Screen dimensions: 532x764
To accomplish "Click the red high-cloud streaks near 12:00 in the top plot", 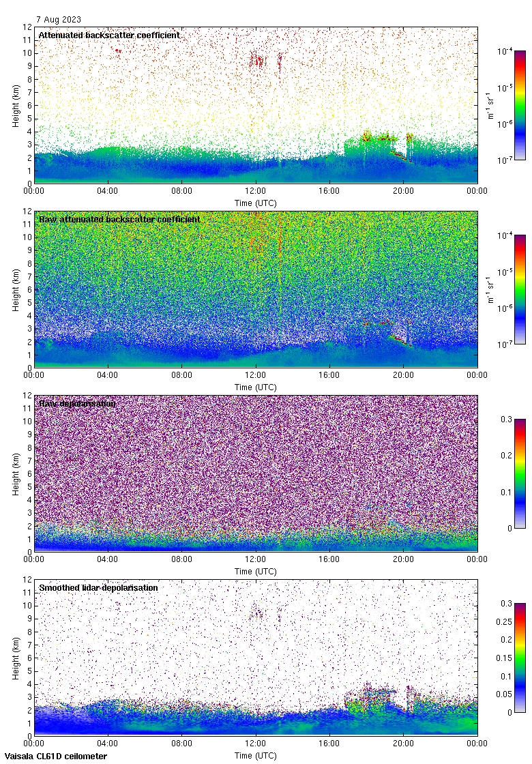I will click(x=258, y=61).
